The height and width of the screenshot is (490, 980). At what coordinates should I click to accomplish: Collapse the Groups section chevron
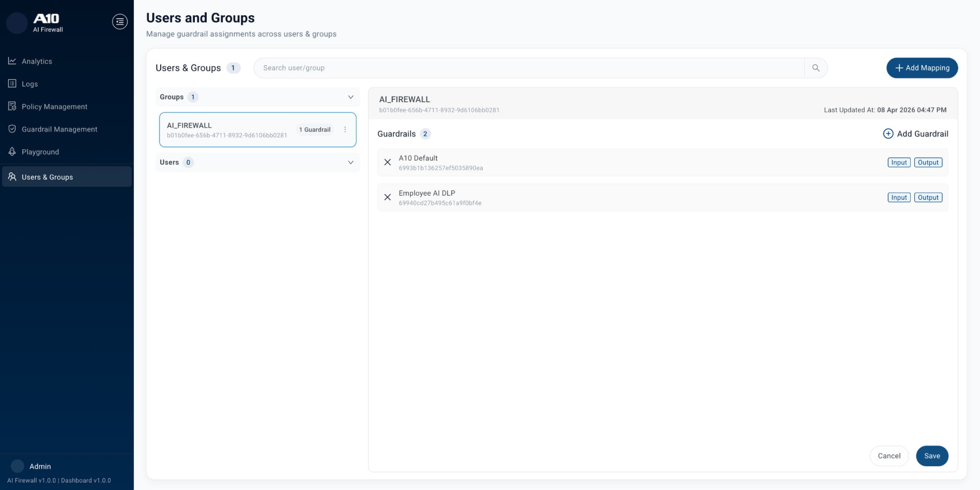click(x=350, y=97)
